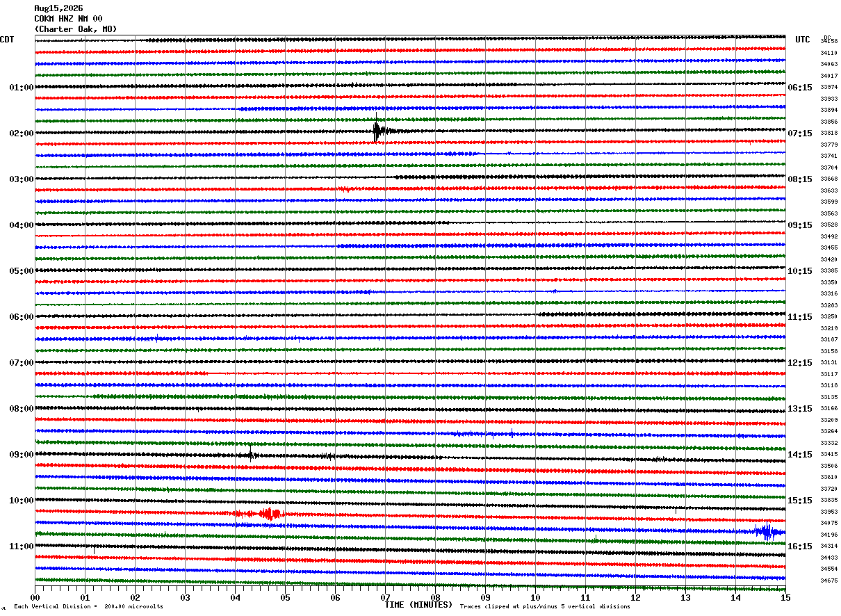
Task: Select the 01:00 CDT time label
Action: [x=21, y=88]
